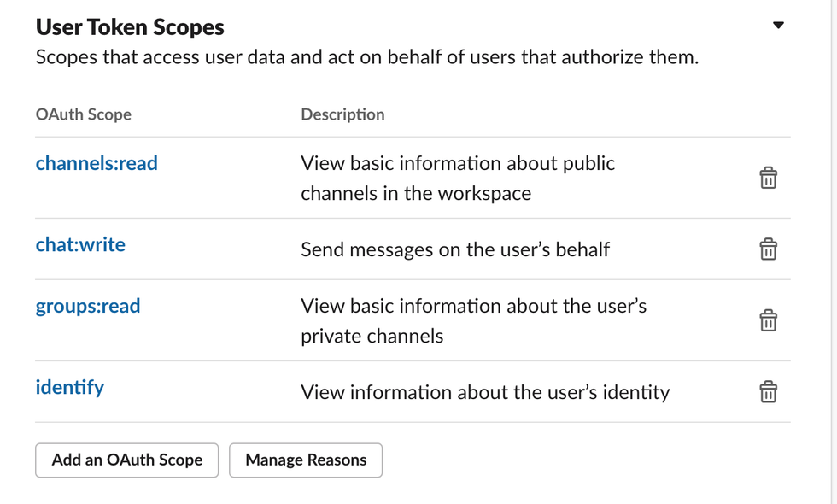Click the trash icon for groups:read
Viewport: 837px width, 504px height.
(768, 321)
